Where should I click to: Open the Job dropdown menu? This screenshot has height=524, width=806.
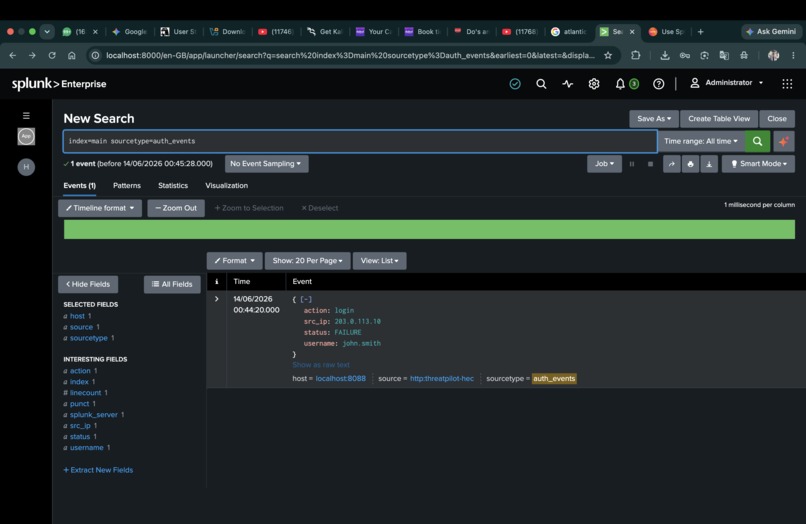click(x=604, y=164)
